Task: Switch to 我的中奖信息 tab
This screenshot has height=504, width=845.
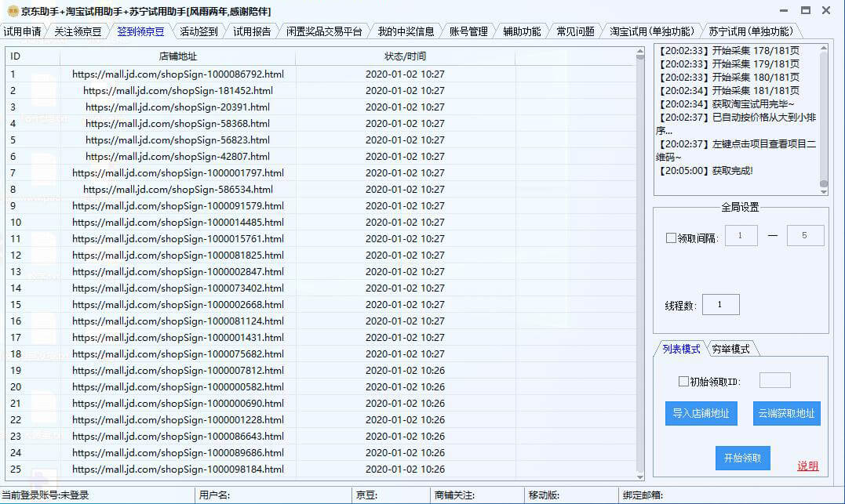Action: point(406,32)
